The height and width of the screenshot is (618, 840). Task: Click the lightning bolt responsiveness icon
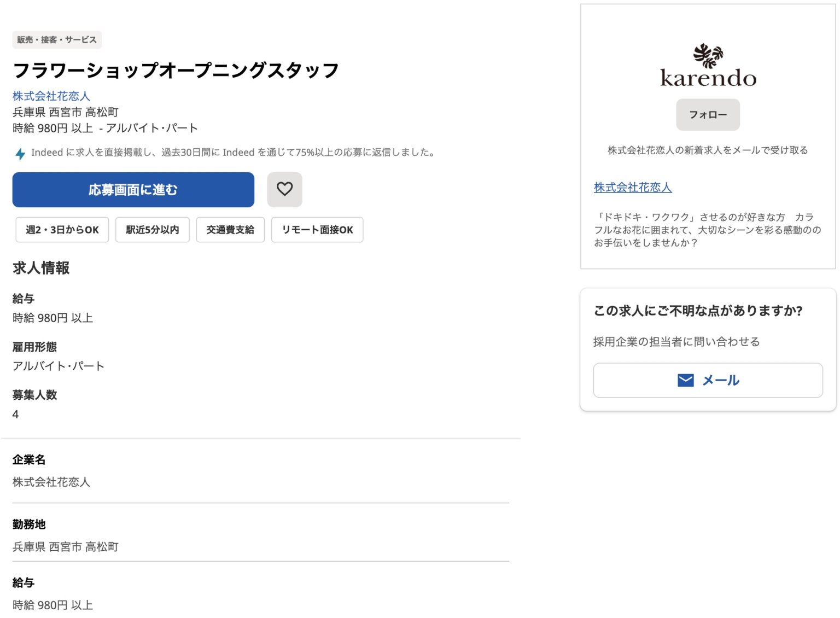pos(20,154)
